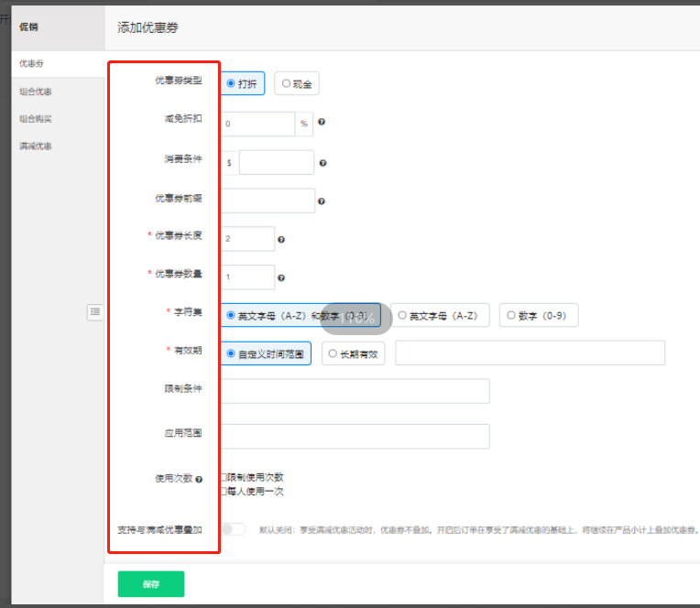Click help icon next to 优惠券前缀 field
Screen dimensions: 700x608
[x=322, y=201]
